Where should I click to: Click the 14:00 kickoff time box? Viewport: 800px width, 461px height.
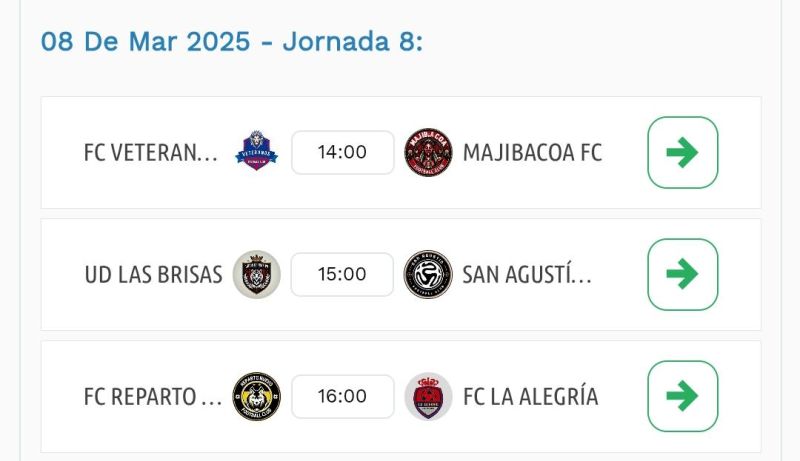coord(342,153)
